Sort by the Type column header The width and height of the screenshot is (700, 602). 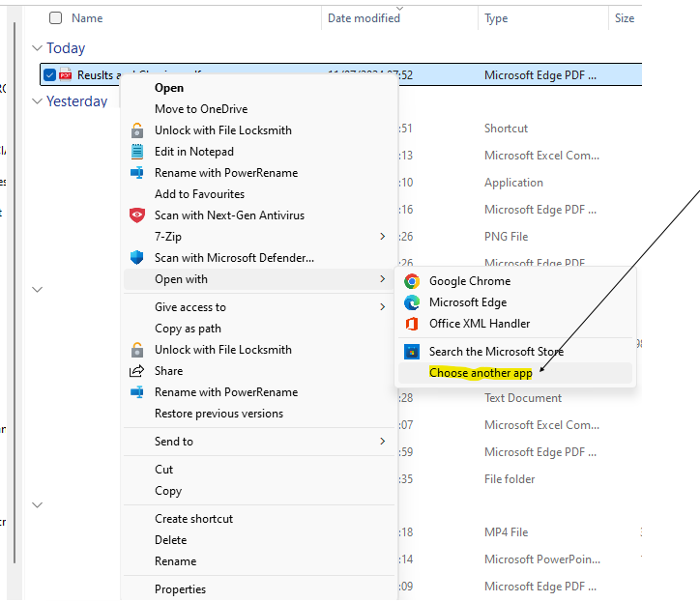[x=496, y=18]
